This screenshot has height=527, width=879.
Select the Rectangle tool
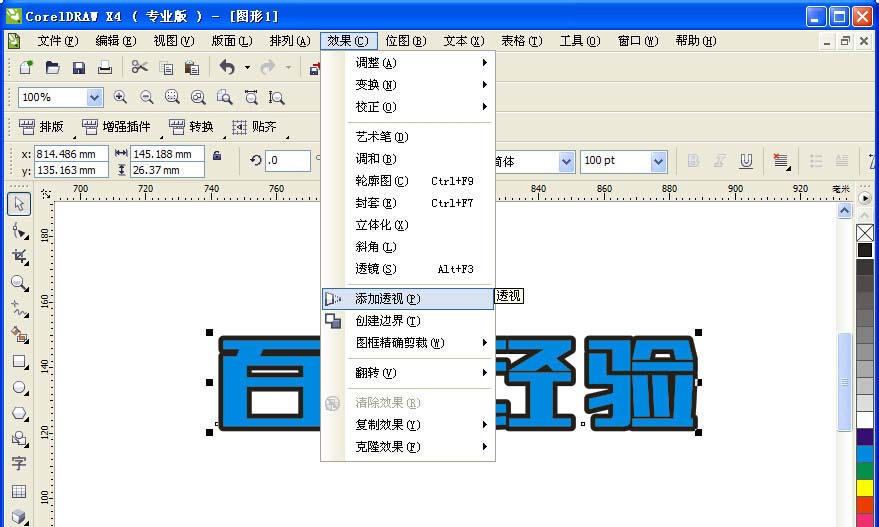click(x=20, y=362)
